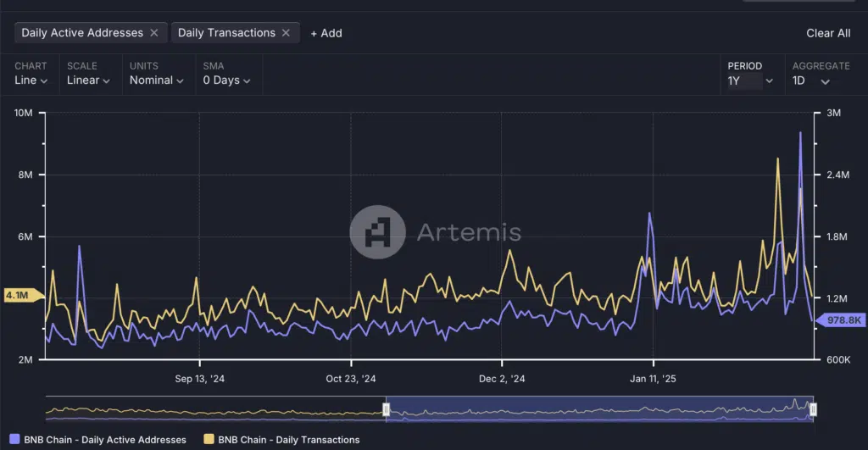Click the 1.8M right axis label
The height and width of the screenshot is (450, 868).
(x=837, y=237)
